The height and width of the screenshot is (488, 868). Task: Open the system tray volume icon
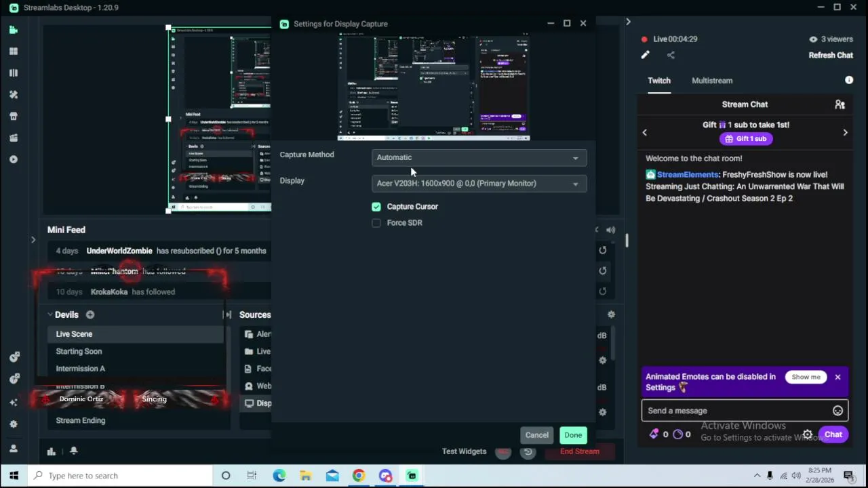pos(796,475)
